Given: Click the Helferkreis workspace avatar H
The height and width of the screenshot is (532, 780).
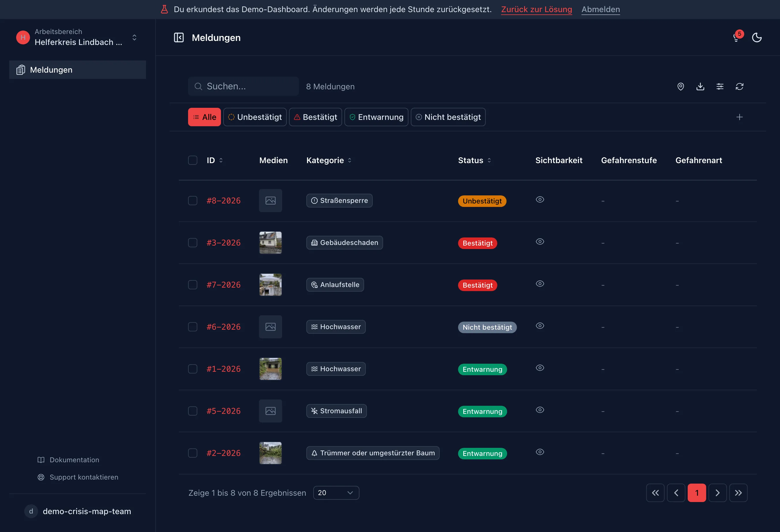Looking at the screenshot, I should (x=23, y=37).
